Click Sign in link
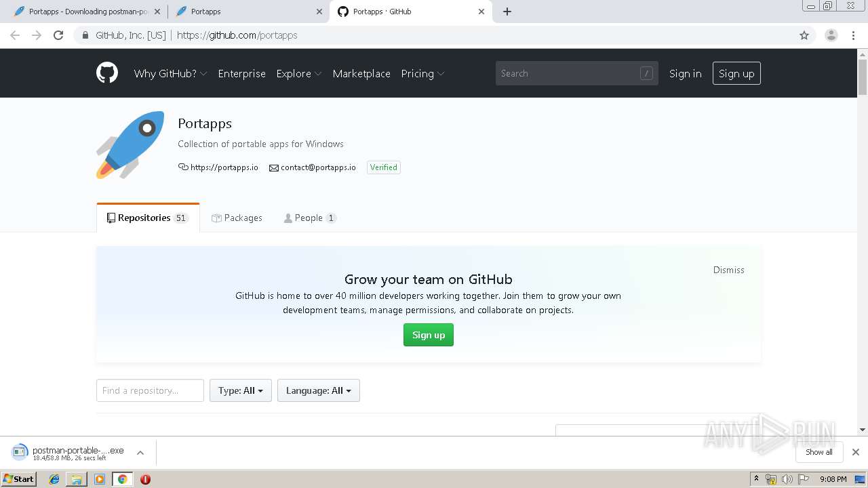 (685, 73)
